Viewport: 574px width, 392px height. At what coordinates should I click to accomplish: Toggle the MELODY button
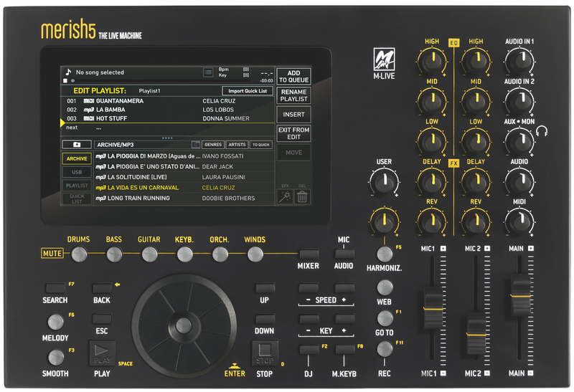point(56,322)
